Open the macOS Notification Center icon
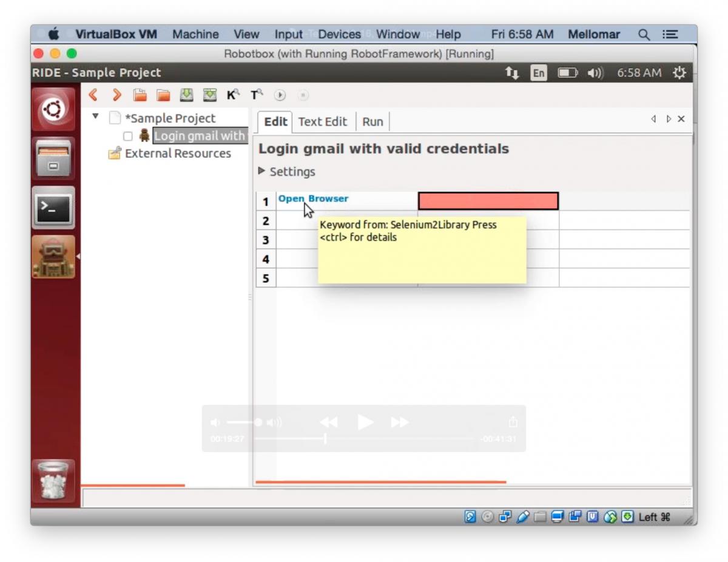Viewport: 728px width, 562px height. pos(670,35)
